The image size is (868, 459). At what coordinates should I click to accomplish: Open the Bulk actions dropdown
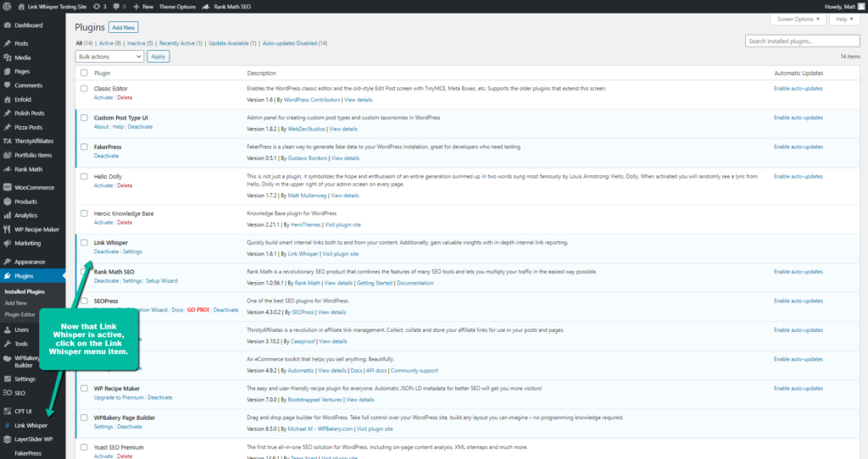109,57
